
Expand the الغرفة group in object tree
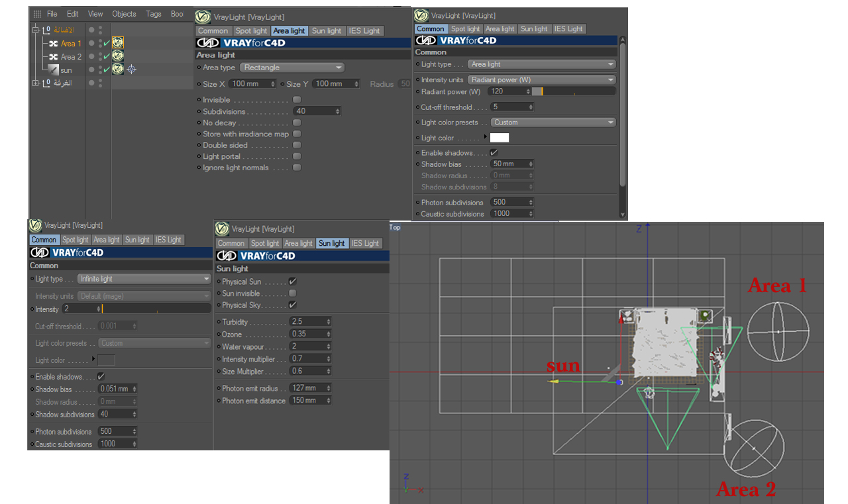(x=35, y=83)
